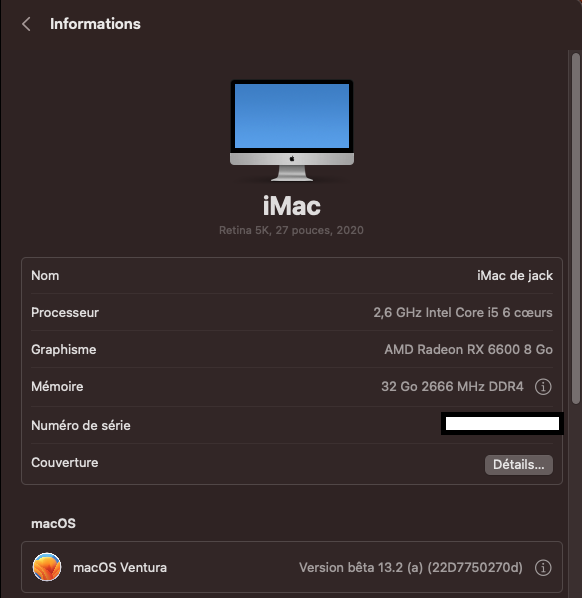Click the 'Processeur' label
The image size is (582, 598).
click(65, 313)
